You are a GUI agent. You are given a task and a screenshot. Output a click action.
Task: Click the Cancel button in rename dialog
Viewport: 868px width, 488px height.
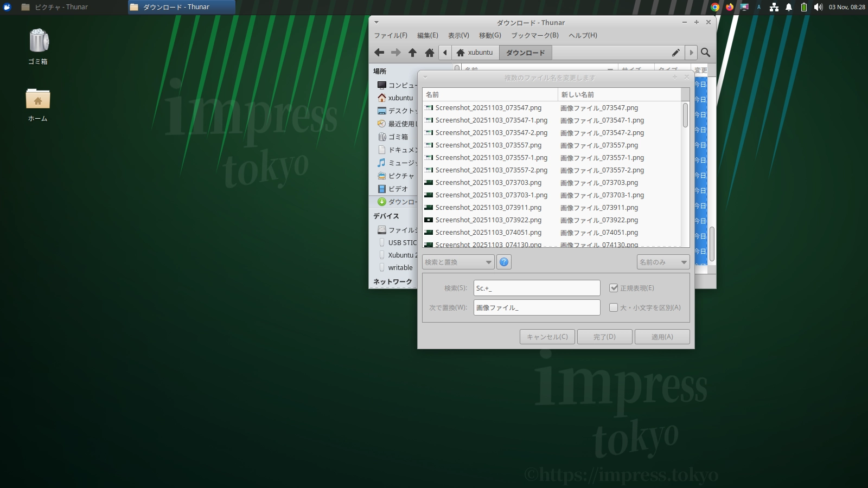[x=547, y=337]
